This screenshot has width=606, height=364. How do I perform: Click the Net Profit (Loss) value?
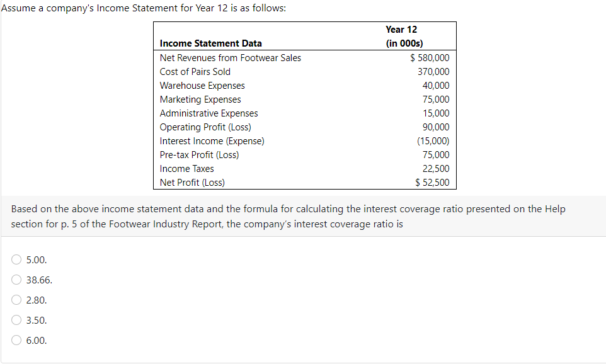[432, 182]
